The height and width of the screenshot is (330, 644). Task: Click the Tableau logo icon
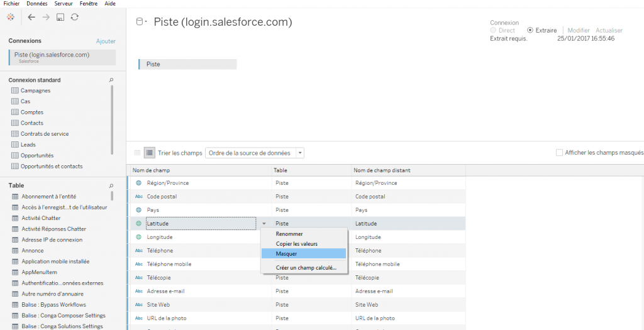(x=11, y=17)
